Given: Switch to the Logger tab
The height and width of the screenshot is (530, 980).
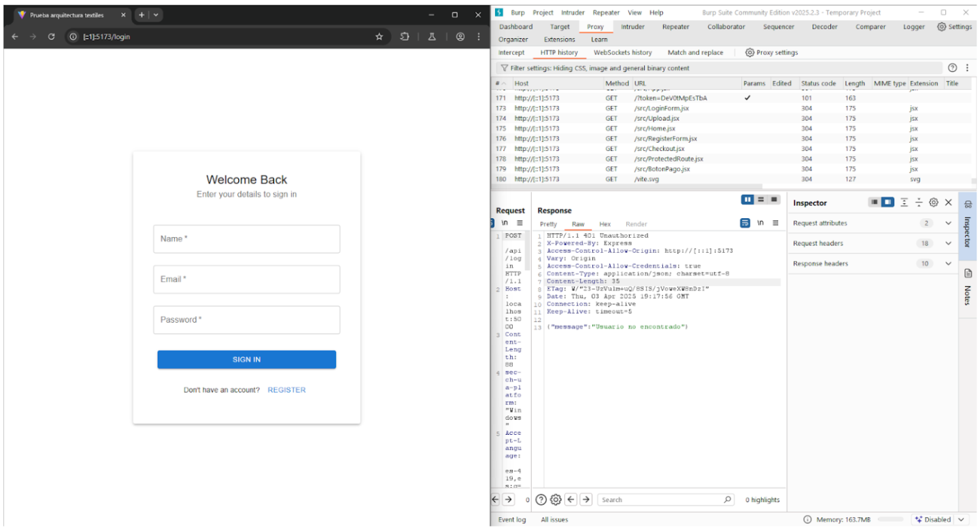Looking at the screenshot, I should click(x=913, y=26).
